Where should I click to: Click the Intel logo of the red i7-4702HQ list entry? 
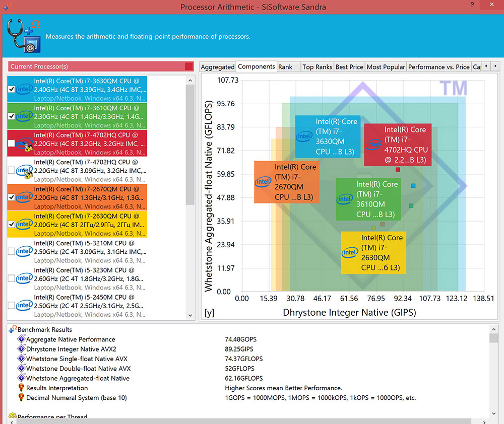(24, 143)
